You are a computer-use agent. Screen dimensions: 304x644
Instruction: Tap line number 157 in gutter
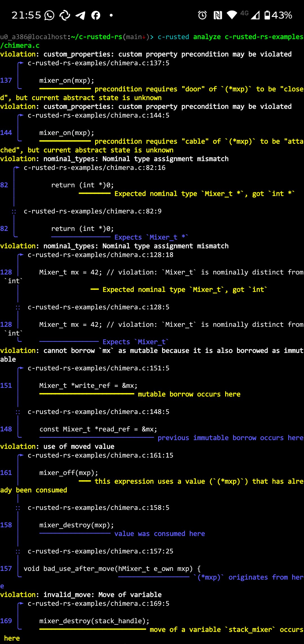tap(6, 569)
